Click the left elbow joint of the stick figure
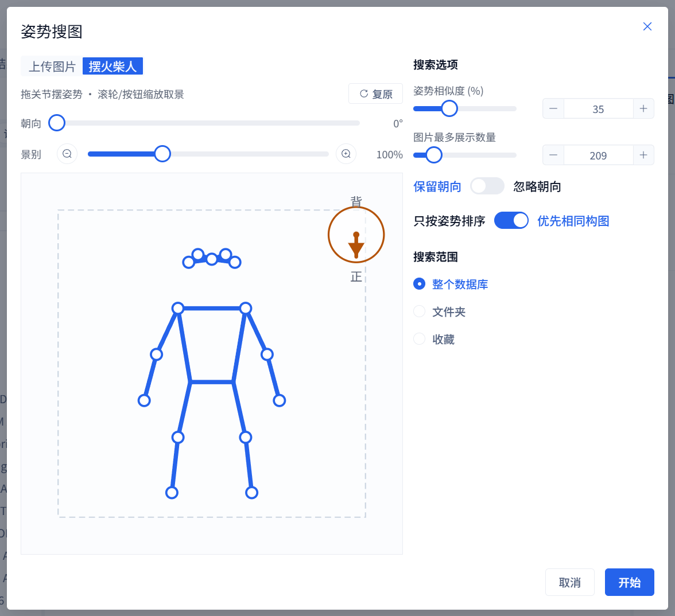Screen dimensions: 675x616 click(x=156, y=354)
